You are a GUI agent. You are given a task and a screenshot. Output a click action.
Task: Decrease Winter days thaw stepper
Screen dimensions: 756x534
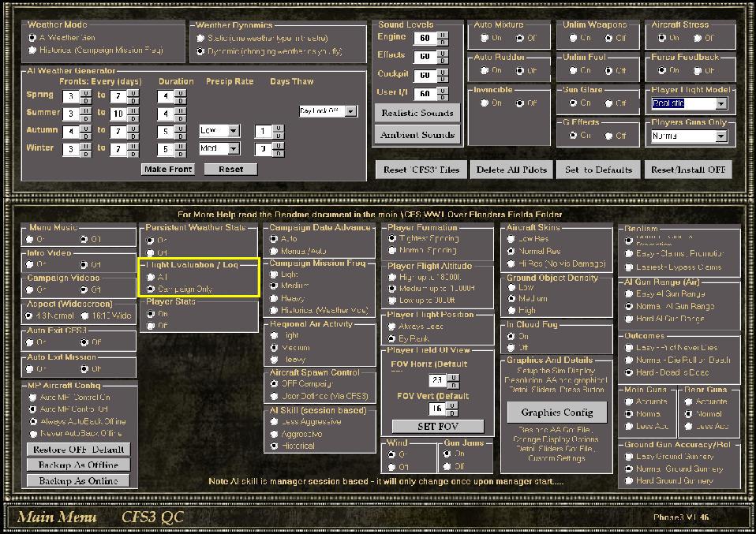click(x=279, y=153)
